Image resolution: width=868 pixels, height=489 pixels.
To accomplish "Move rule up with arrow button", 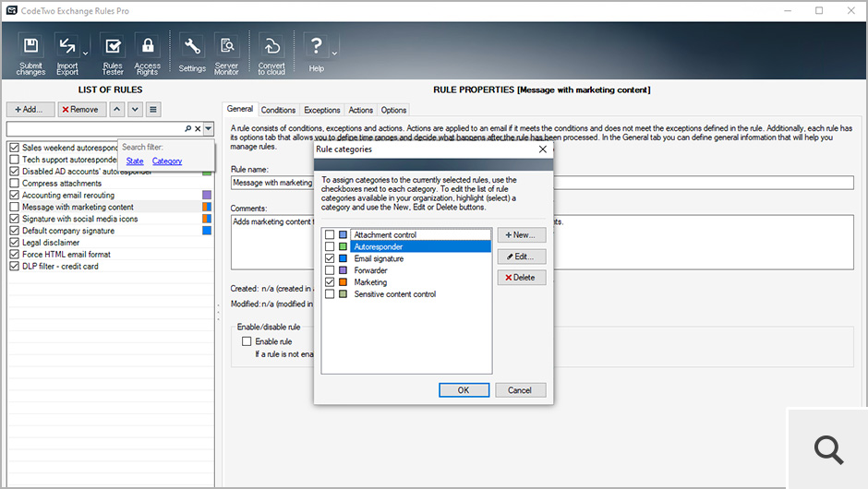I will click(116, 110).
